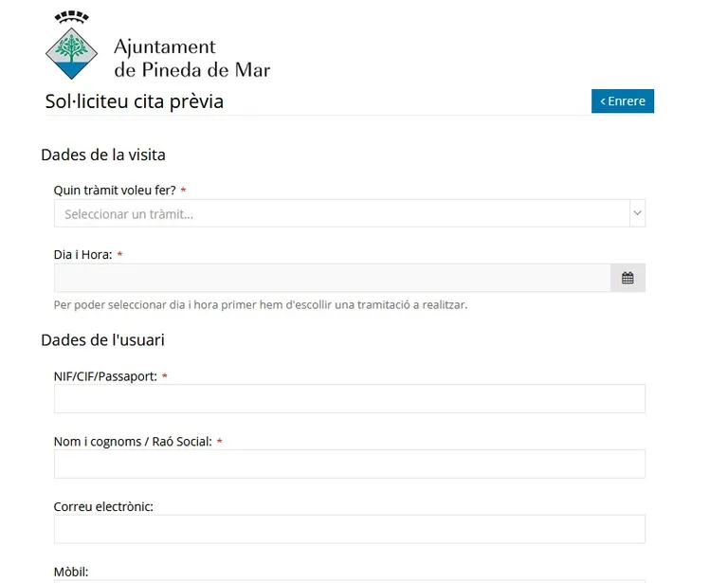Click the Ajuntament de Pineda de Mar wordmark
This screenshot has height=583, width=728.
(191, 58)
